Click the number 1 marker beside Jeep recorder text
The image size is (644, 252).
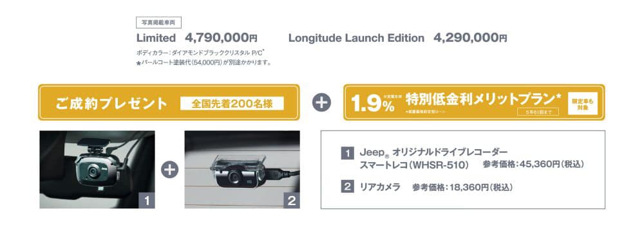click(x=348, y=154)
